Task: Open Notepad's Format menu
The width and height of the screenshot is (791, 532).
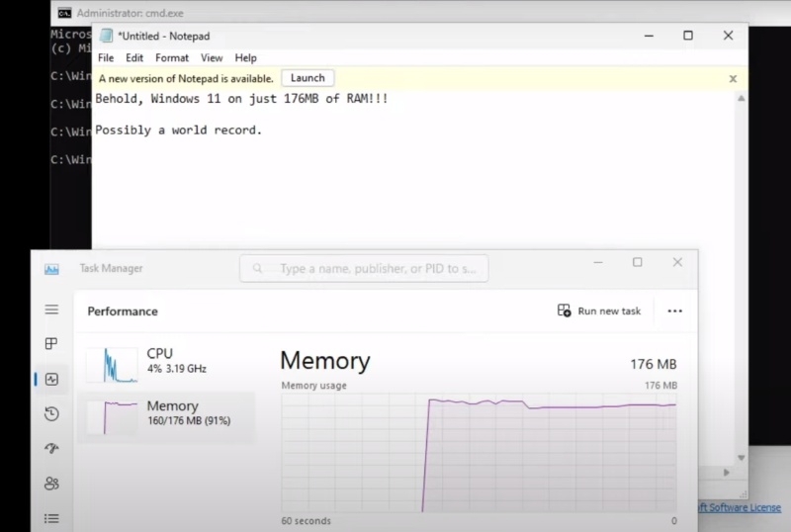Action: pyautogui.click(x=172, y=58)
